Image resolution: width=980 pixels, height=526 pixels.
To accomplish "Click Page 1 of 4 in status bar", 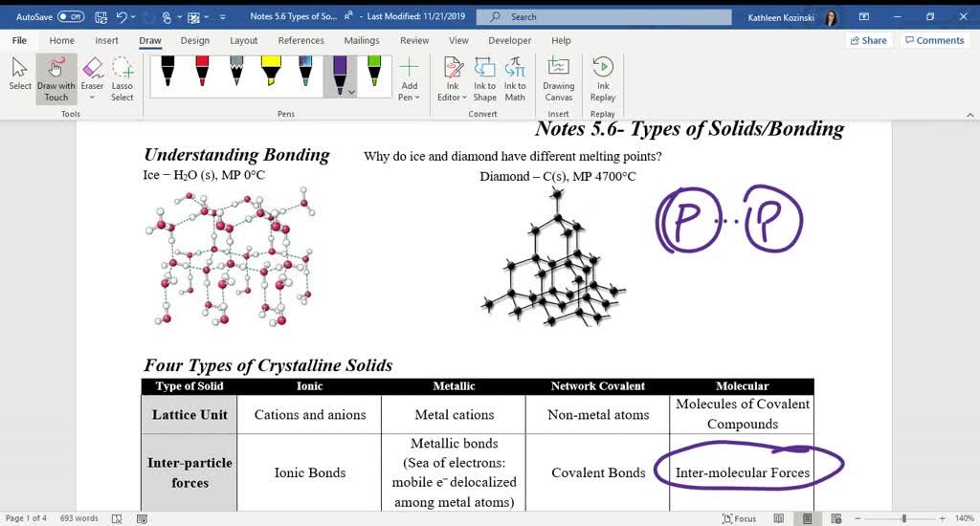I will 26,518.
